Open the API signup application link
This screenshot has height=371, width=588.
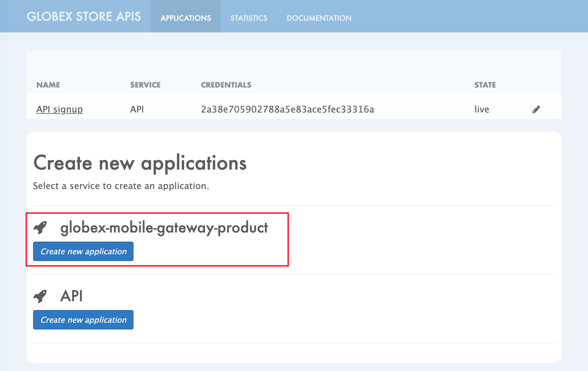[x=60, y=109]
